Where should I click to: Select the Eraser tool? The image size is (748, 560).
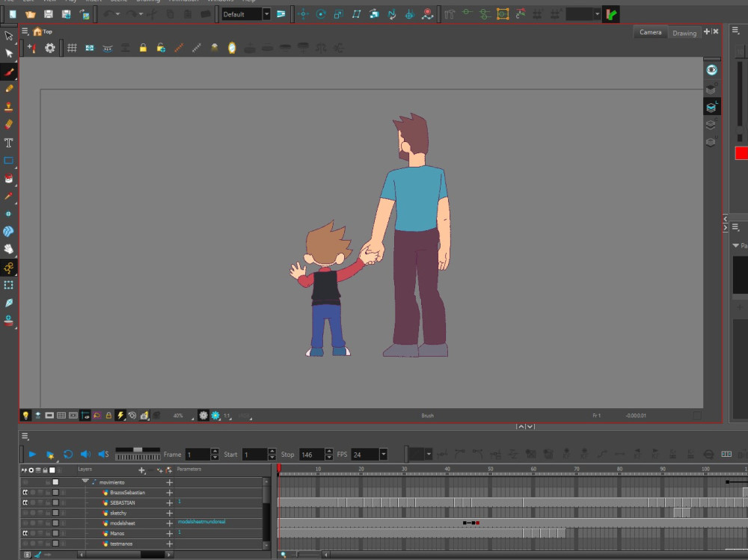coord(8,125)
